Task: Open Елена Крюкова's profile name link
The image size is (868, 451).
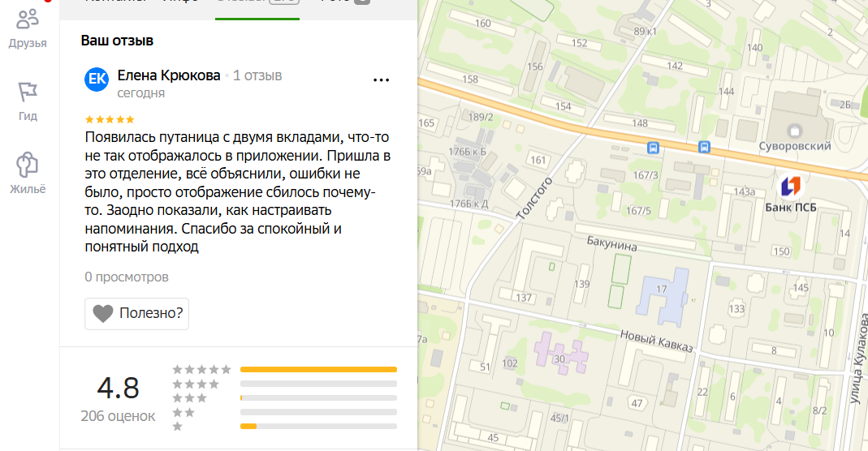Action: 169,75
